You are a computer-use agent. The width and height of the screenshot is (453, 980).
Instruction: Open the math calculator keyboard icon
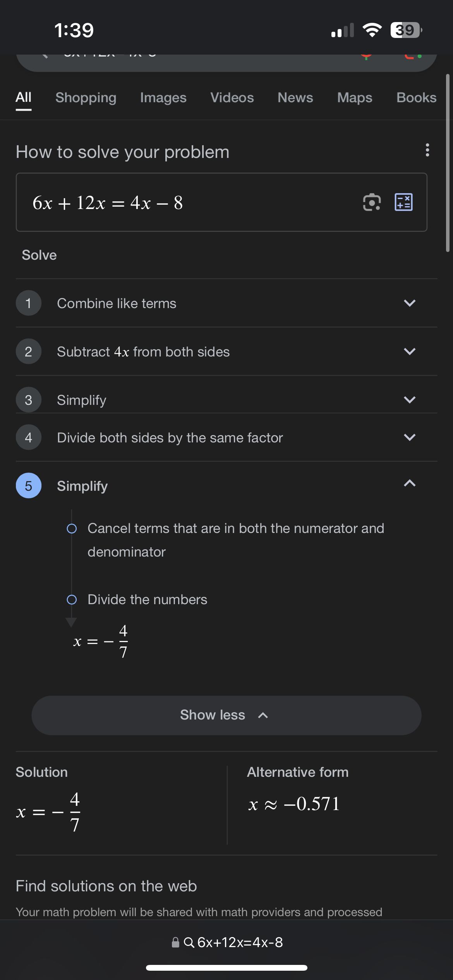click(403, 202)
